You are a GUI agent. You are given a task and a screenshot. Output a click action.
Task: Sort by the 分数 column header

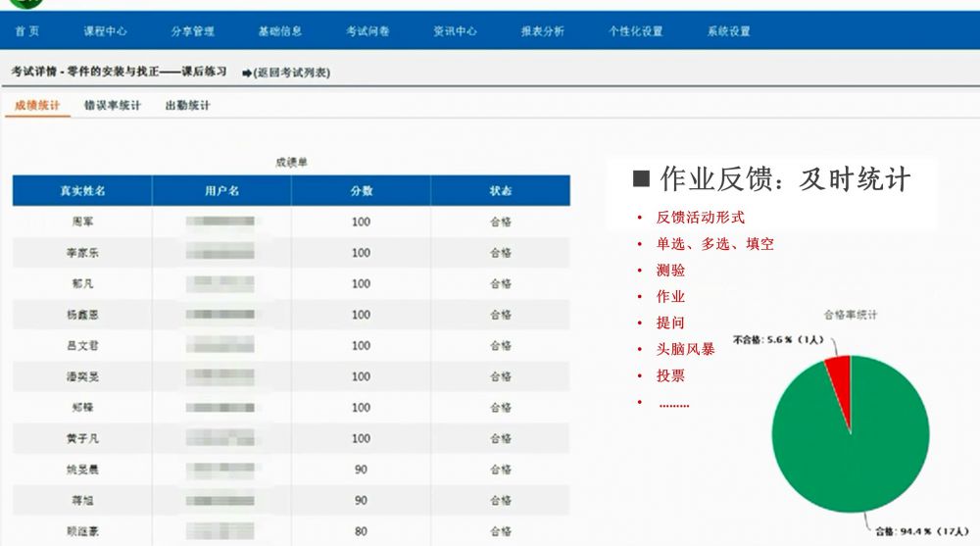click(361, 191)
